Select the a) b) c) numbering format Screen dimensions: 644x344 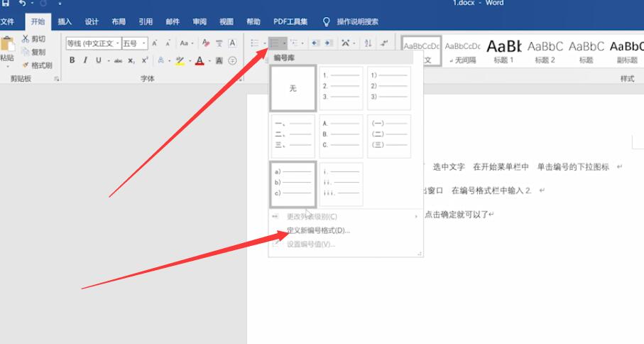[293, 184]
